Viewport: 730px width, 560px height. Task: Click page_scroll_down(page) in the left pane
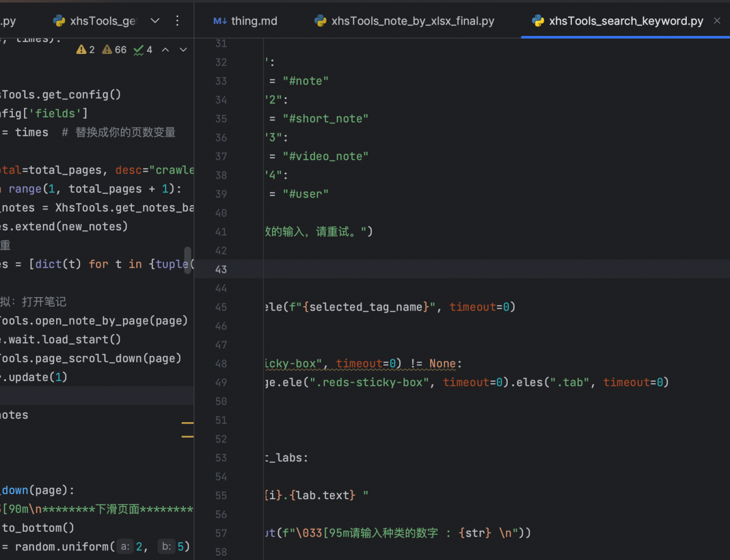(x=108, y=359)
